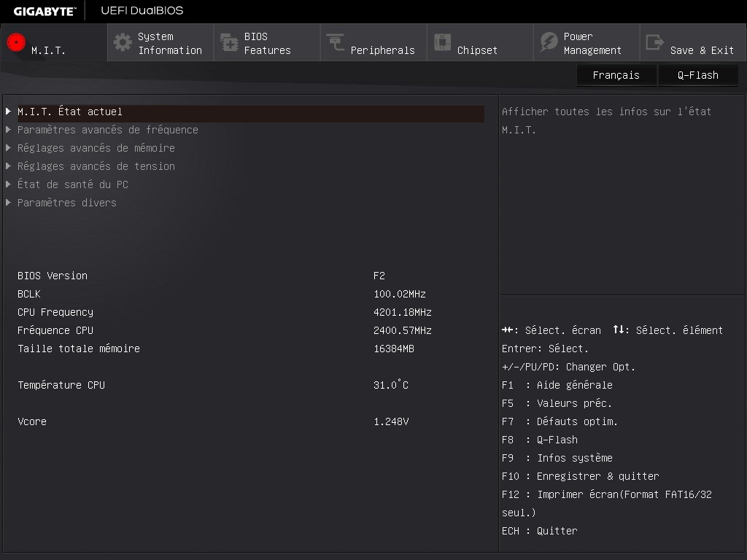
Task: Click the System Information gear icon
Action: tap(123, 42)
